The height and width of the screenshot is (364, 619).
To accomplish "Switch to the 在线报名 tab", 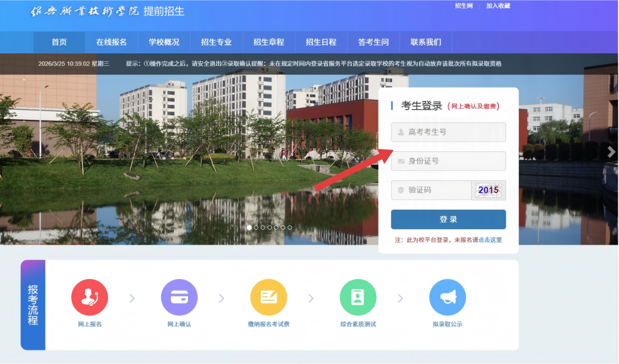I will (112, 42).
